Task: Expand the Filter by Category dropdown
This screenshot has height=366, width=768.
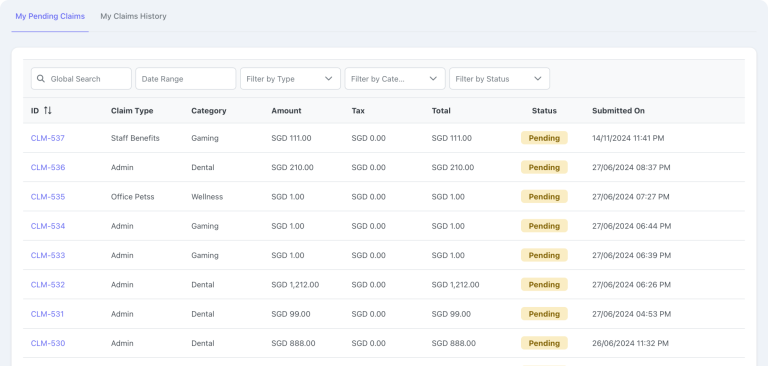Action: (x=395, y=78)
